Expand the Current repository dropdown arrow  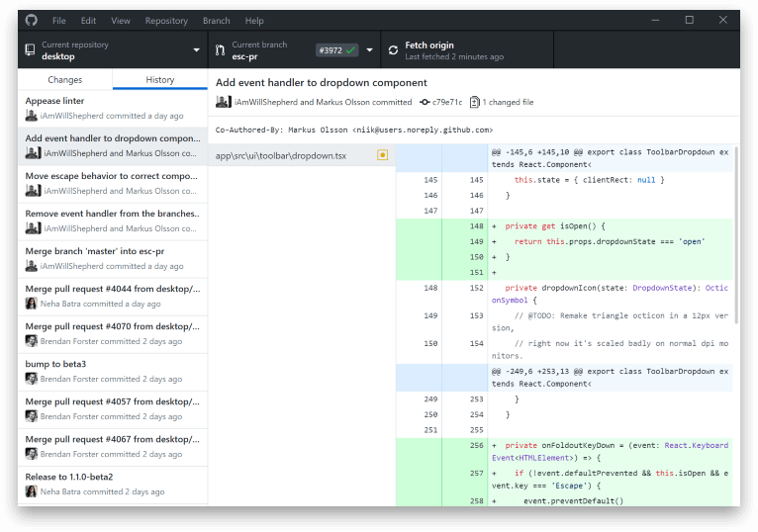[196, 50]
